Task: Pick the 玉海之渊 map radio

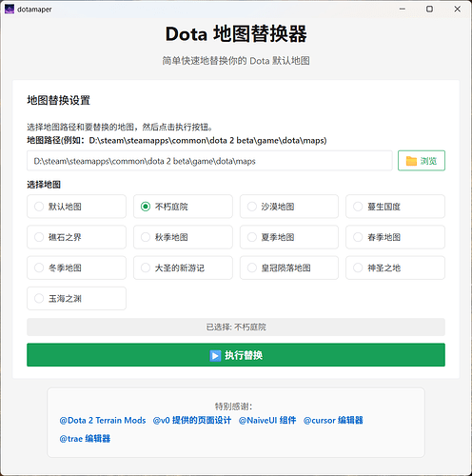Action: pyautogui.click(x=76, y=298)
